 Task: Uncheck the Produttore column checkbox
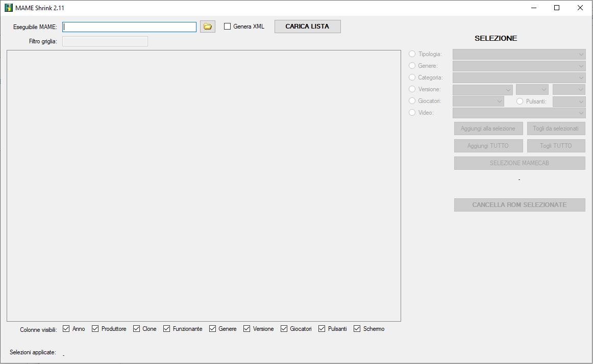click(x=95, y=329)
